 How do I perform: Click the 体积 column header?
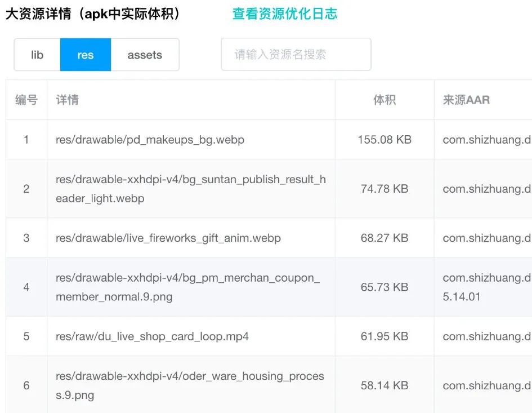(x=385, y=100)
